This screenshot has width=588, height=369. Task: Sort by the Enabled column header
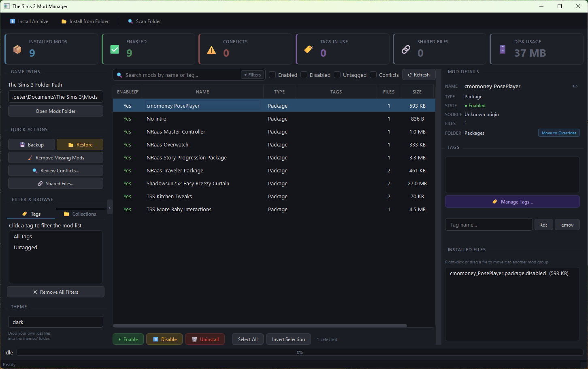coord(127,92)
